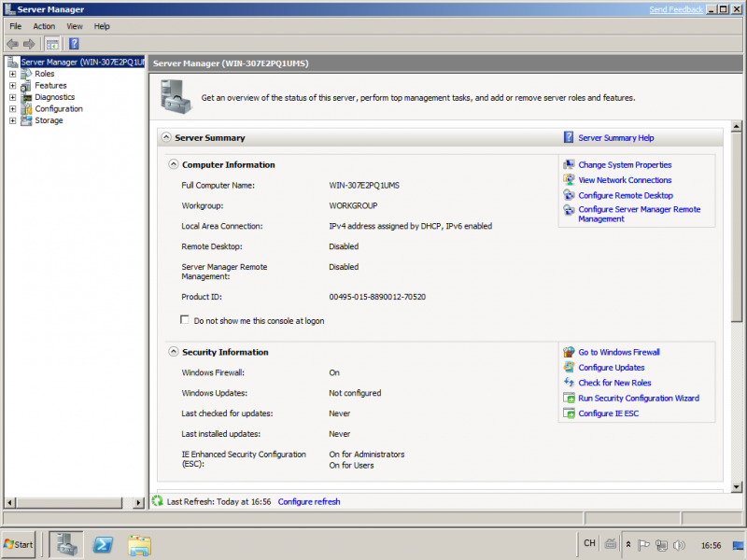Click the main pane scroll down arrow

tap(737, 486)
